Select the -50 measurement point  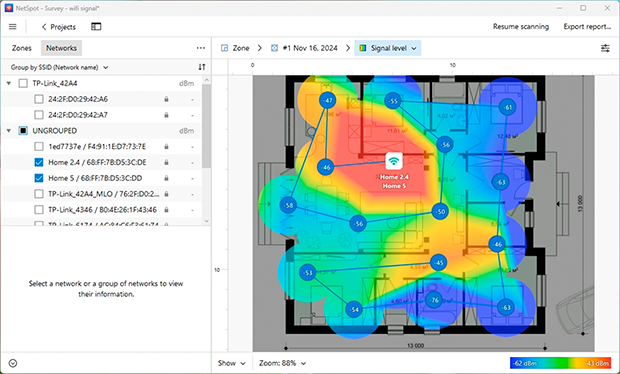(x=440, y=212)
